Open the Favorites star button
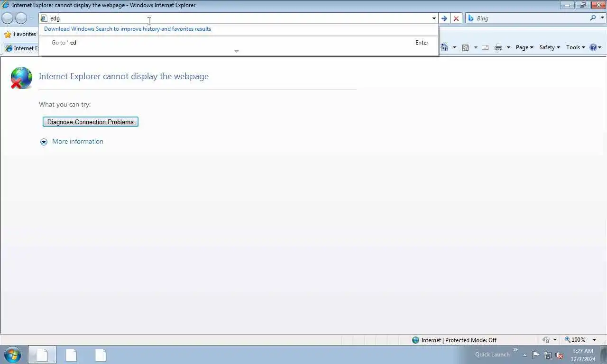The height and width of the screenshot is (364, 607). pos(20,34)
